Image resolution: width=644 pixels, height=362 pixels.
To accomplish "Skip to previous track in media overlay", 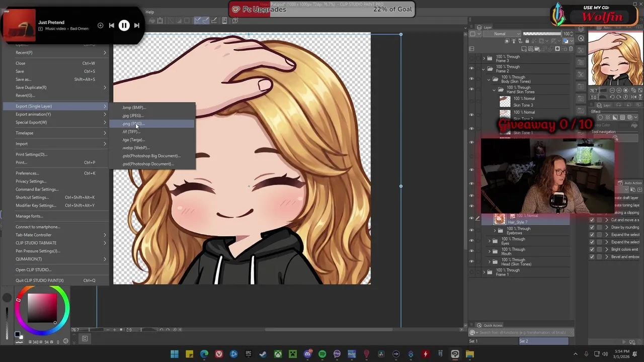I will pos(112,26).
